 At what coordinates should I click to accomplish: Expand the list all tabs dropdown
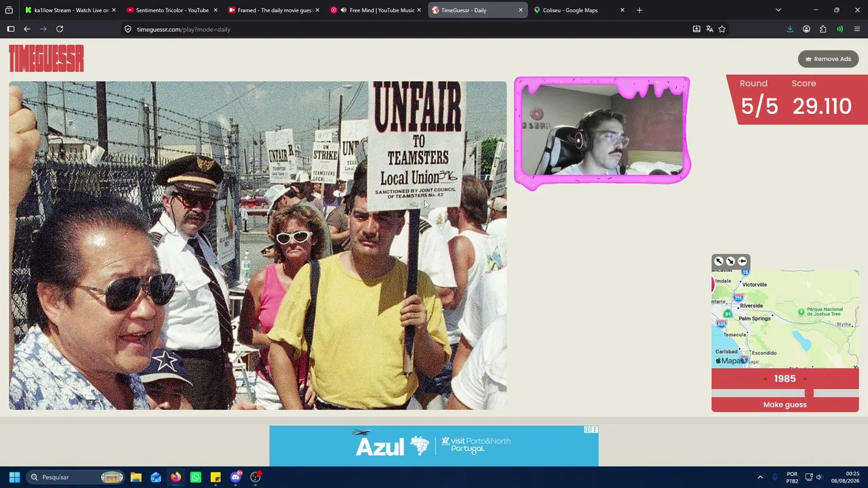click(778, 10)
